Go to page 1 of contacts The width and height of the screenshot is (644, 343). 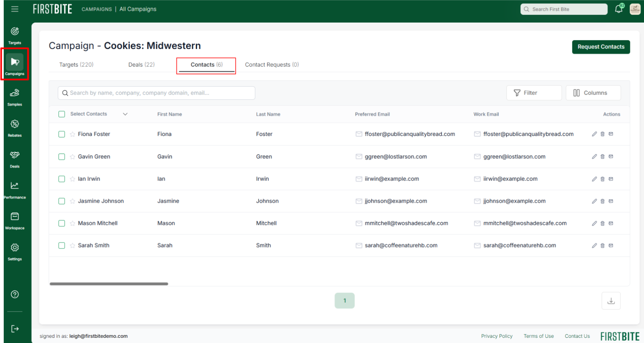click(345, 301)
